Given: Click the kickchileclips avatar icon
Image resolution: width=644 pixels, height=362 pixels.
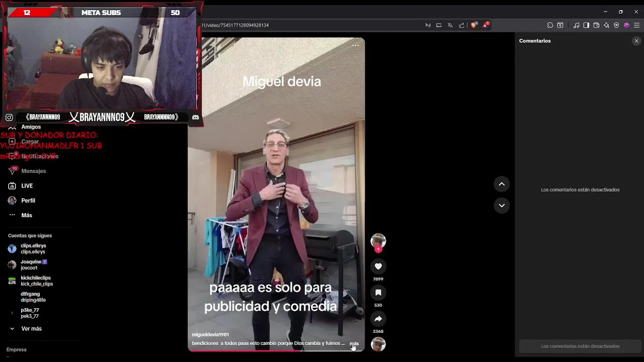Looking at the screenshot, I should click(x=12, y=281).
